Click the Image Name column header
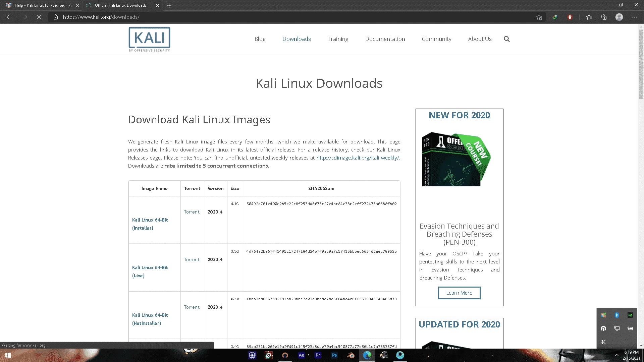 coord(154,188)
